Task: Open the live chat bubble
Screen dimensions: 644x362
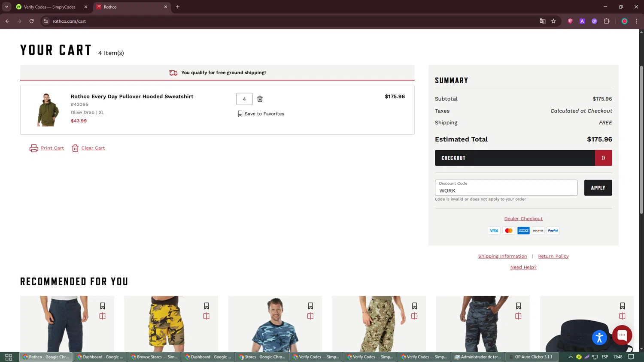Action: (x=622, y=335)
